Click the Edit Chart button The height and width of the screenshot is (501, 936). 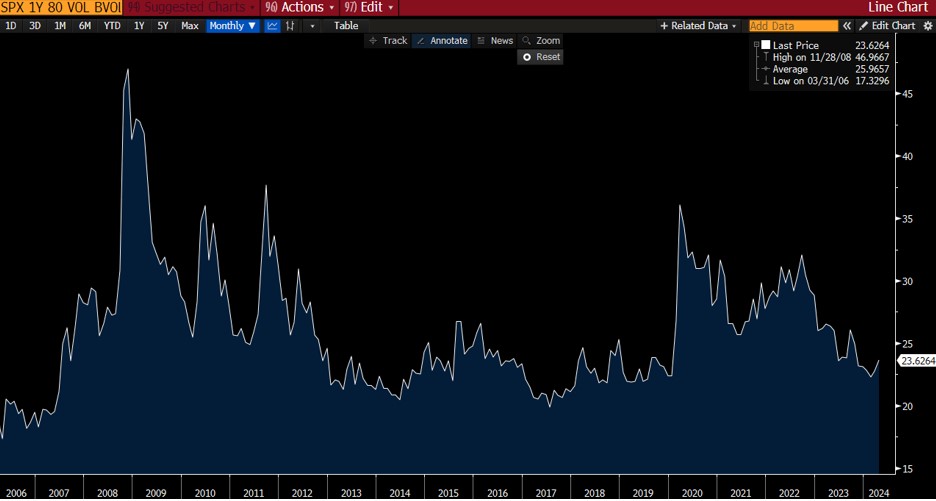pos(886,26)
